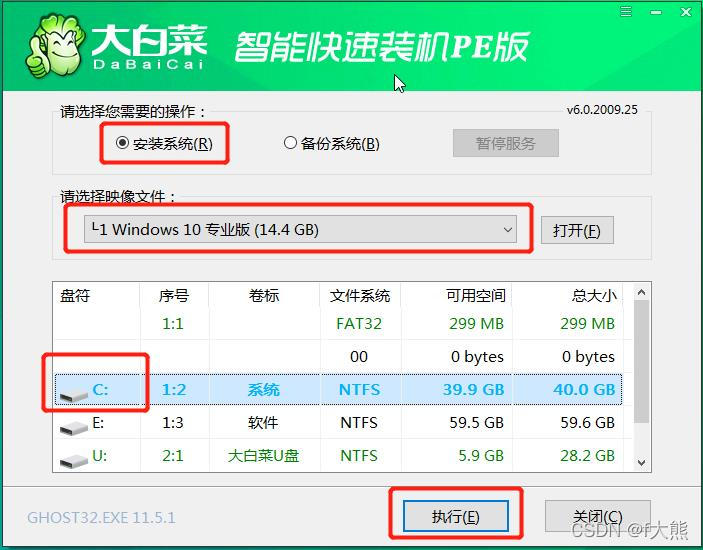Select the 安装系统(R) radio button
The image size is (703, 550).
point(164,143)
